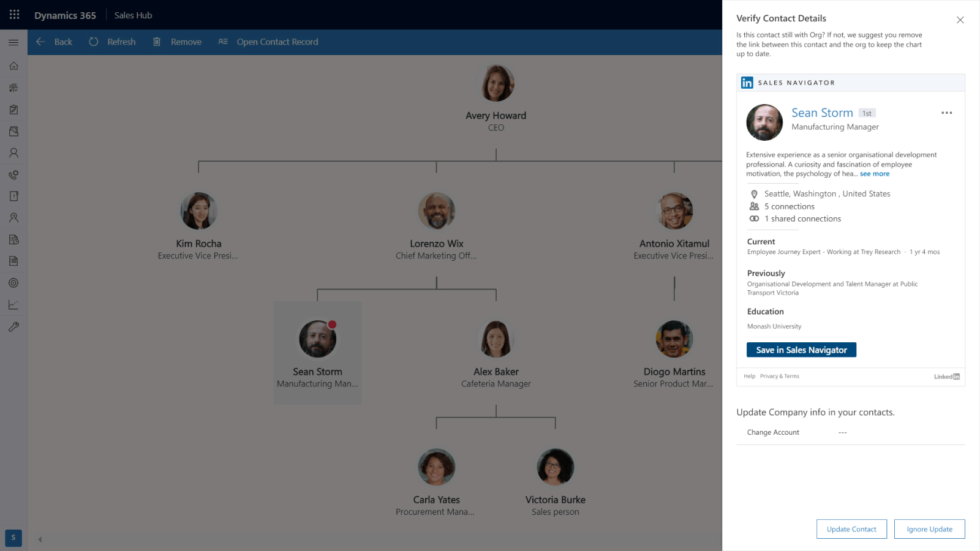Click '5 connections' text
Viewport: 980px width, 551px height.
pos(790,206)
